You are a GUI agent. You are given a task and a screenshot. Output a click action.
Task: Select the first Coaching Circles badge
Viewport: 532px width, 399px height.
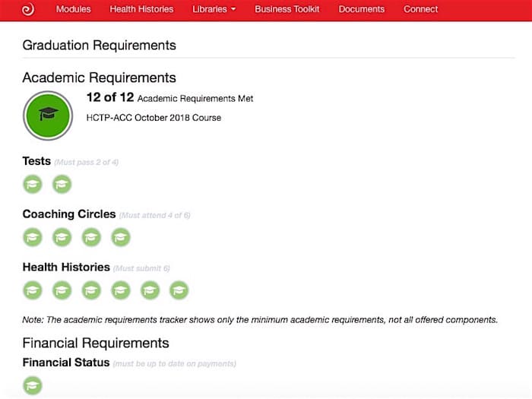pyautogui.click(x=33, y=237)
